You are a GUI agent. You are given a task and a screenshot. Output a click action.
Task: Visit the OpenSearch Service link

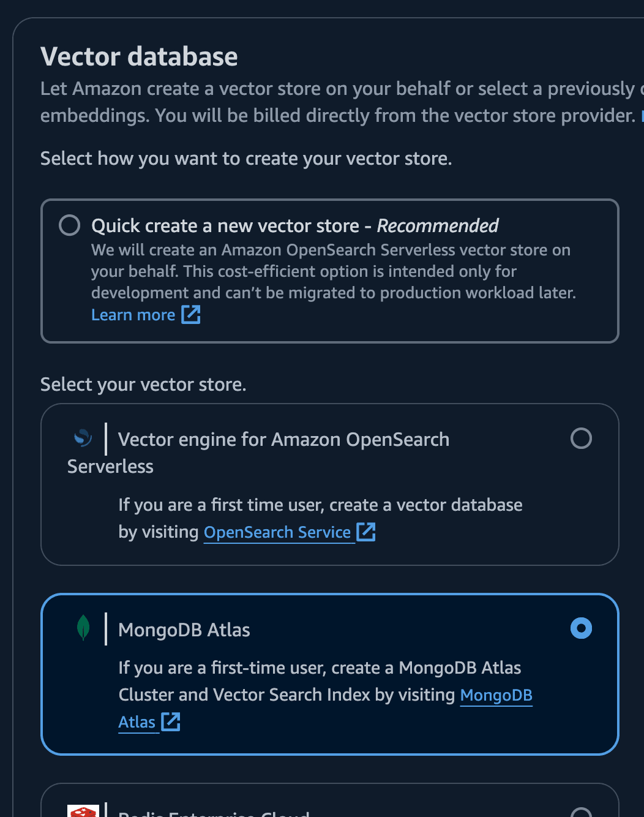click(278, 532)
